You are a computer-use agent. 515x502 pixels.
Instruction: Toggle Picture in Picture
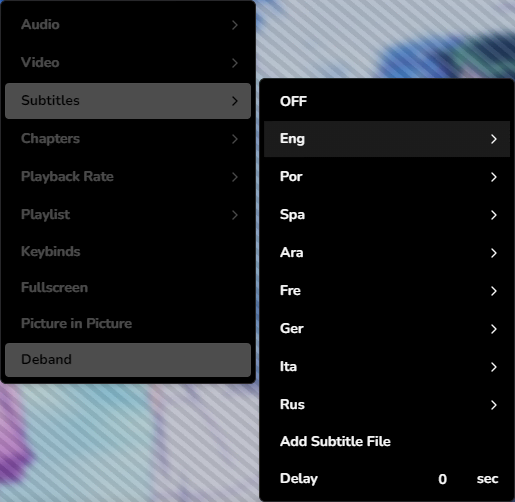coord(128,324)
